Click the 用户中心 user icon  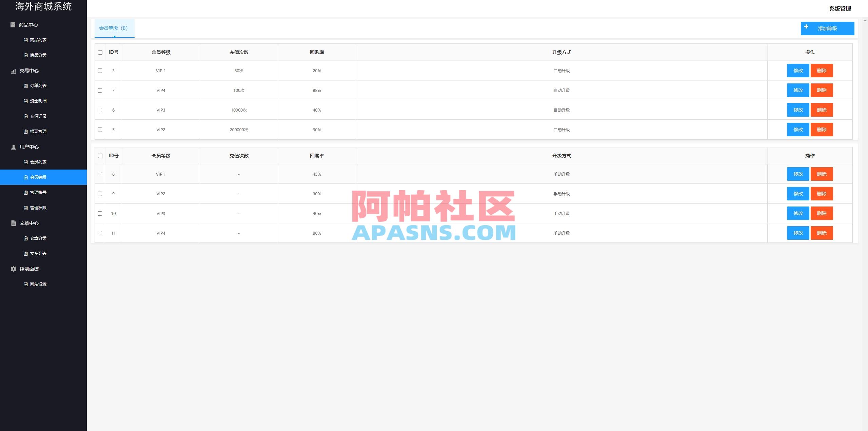tap(13, 147)
